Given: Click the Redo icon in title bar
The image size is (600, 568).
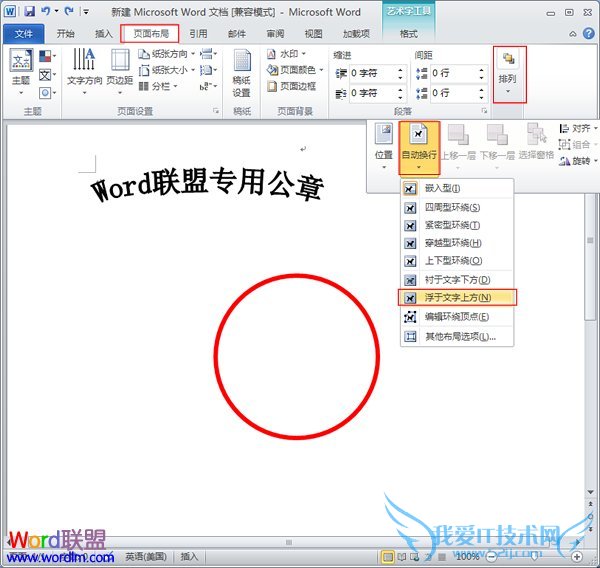Looking at the screenshot, I should tap(69, 11).
